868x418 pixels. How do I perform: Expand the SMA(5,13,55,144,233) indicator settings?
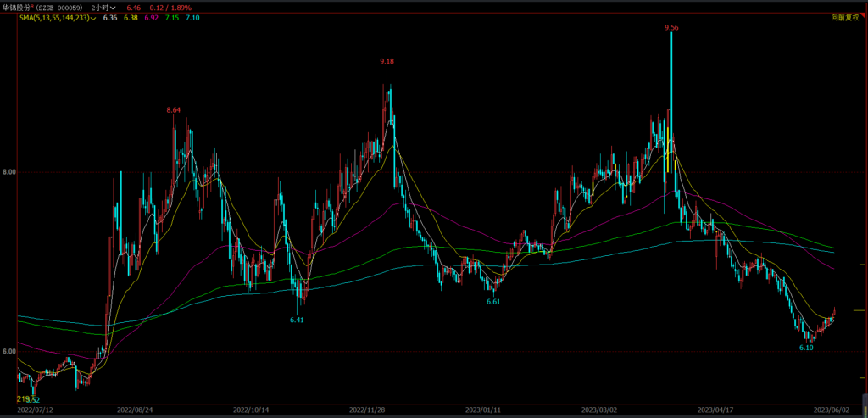click(58, 19)
